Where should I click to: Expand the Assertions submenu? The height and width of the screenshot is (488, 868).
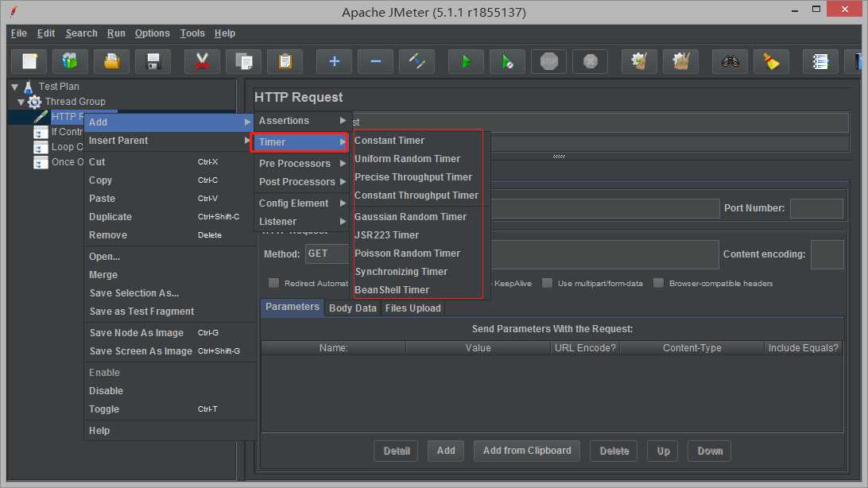point(302,121)
